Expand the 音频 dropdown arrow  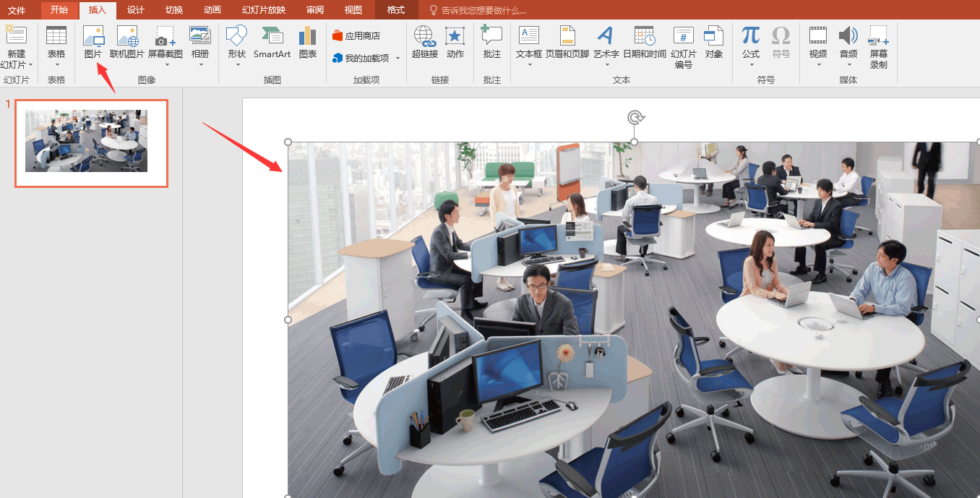pyautogui.click(x=848, y=65)
